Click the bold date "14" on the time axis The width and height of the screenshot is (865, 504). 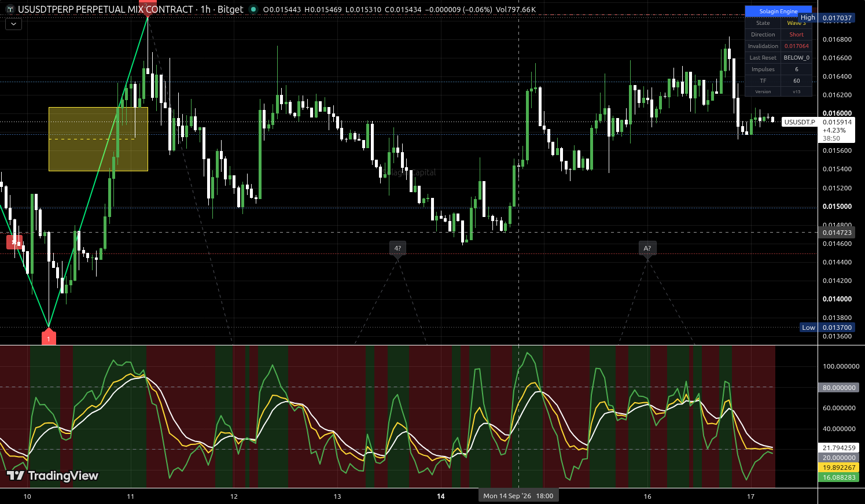point(441,496)
